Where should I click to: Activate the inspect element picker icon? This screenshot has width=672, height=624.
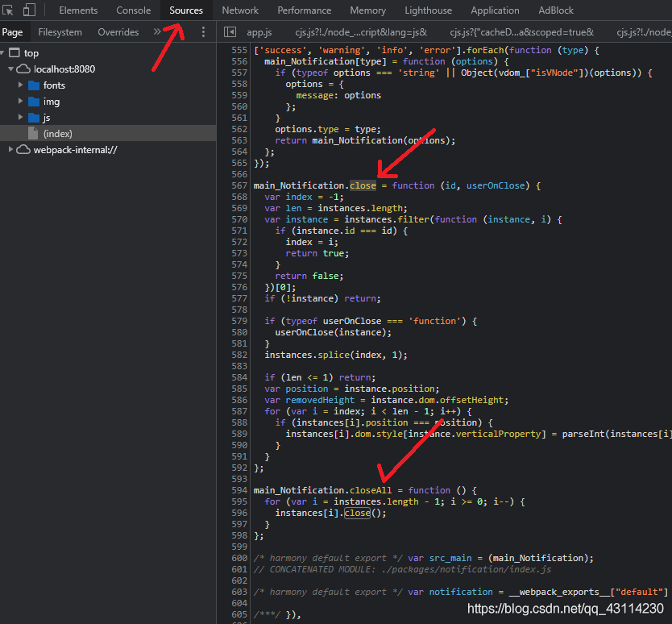coord(9,10)
